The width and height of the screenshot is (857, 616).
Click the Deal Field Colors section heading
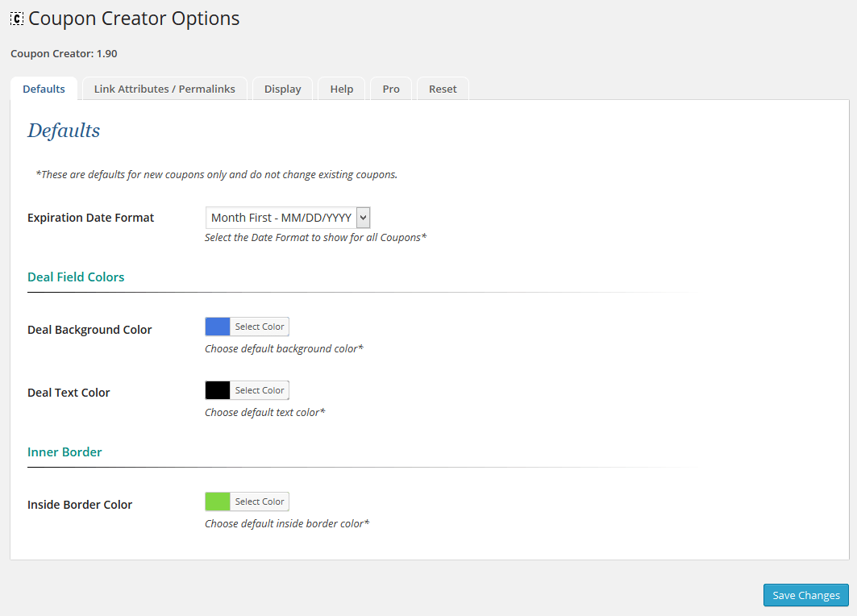coord(76,277)
